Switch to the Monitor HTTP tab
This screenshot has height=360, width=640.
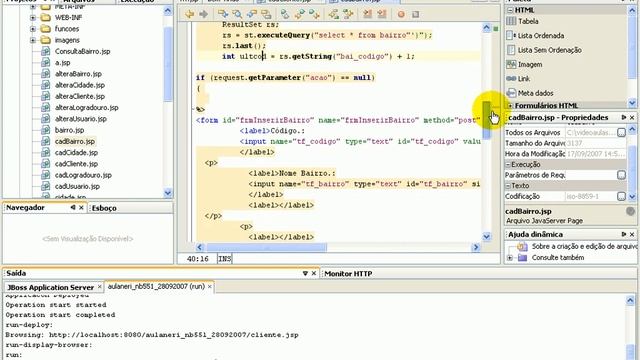point(348,274)
